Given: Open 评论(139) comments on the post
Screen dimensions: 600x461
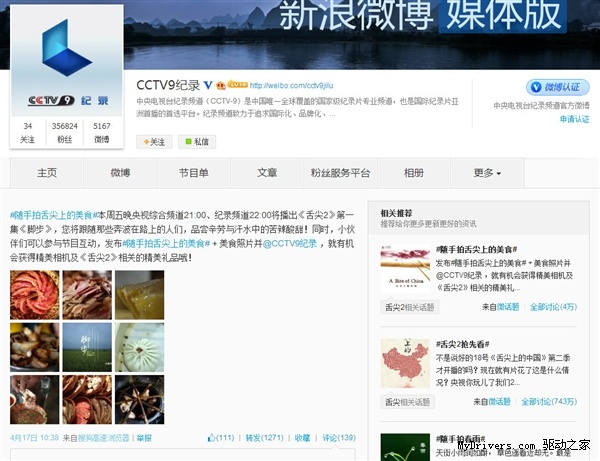Looking at the screenshot, I should [338, 438].
